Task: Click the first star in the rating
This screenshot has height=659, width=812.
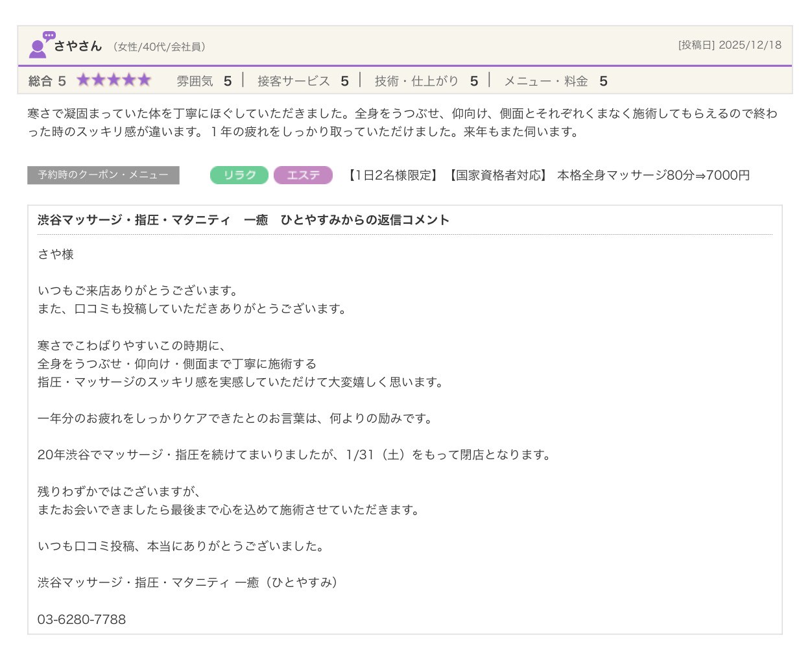Action: click(x=84, y=80)
